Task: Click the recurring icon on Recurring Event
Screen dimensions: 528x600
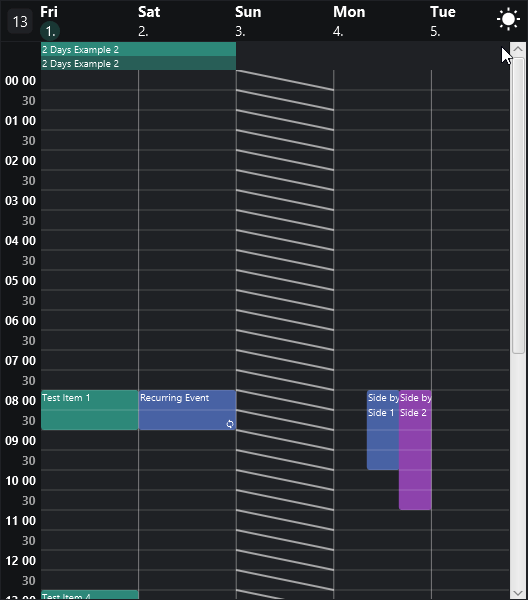Action: point(230,424)
